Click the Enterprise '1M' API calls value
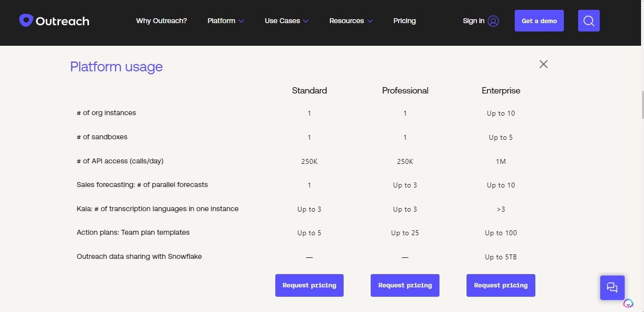The width and height of the screenshot is (644, 312). point(501,161)
